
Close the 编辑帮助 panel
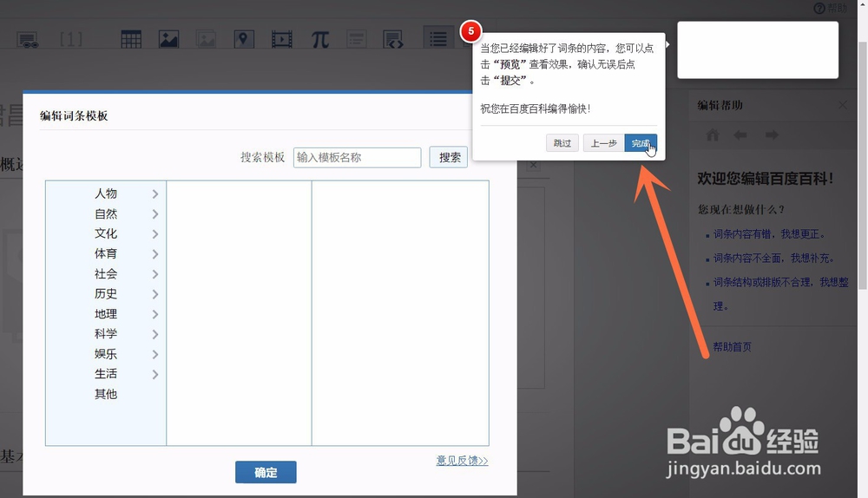click(x=843, y=105)
